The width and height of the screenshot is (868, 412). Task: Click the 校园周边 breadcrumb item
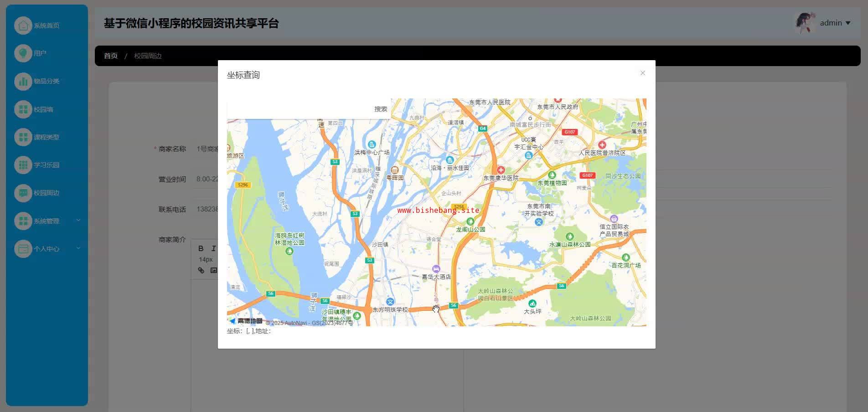[x=148, y=56]
